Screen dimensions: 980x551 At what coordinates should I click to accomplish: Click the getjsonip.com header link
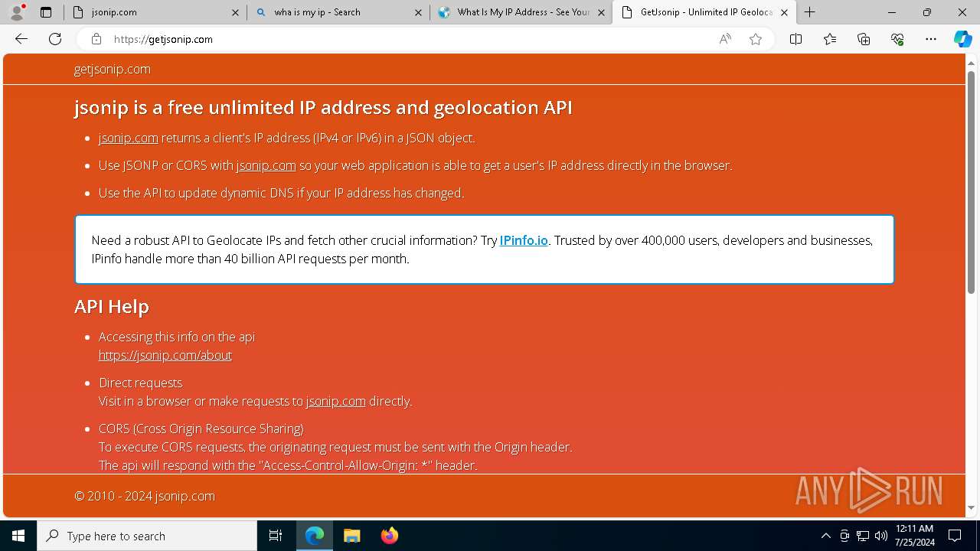[113, 69]
